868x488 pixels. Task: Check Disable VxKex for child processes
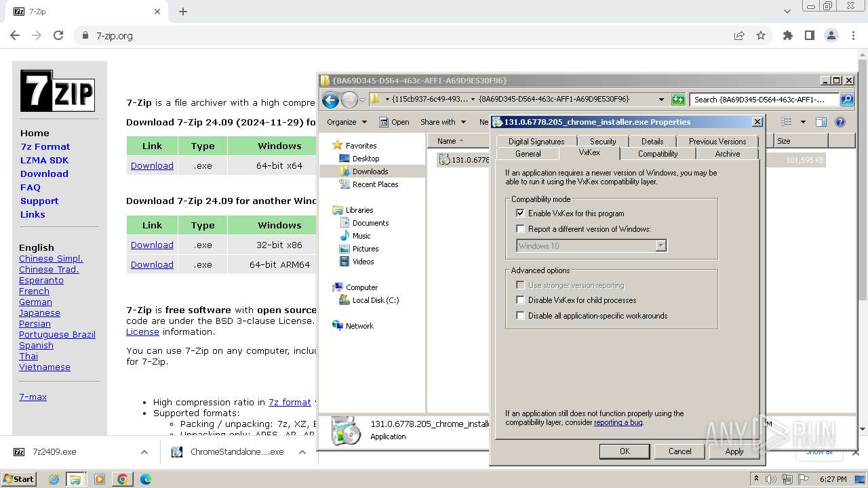pos(521,300)
